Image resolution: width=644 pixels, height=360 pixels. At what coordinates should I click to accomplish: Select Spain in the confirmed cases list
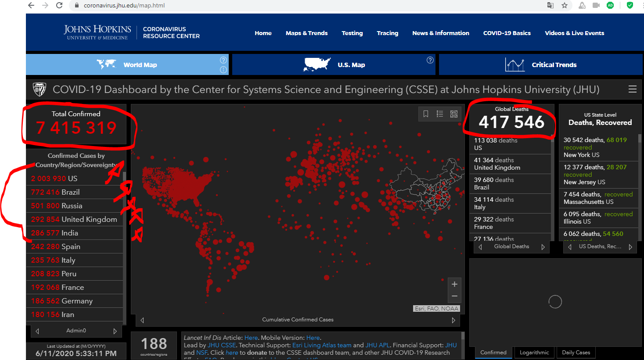[x=75, y=246]
